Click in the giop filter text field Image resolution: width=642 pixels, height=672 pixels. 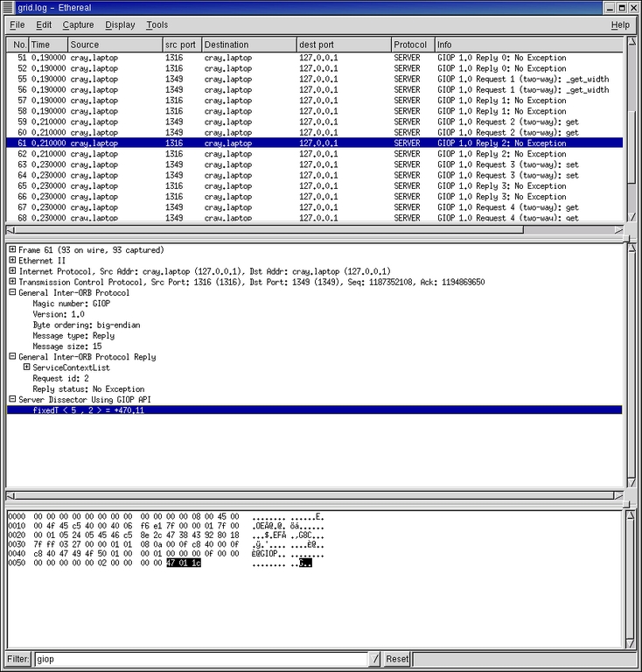[199, 659]
